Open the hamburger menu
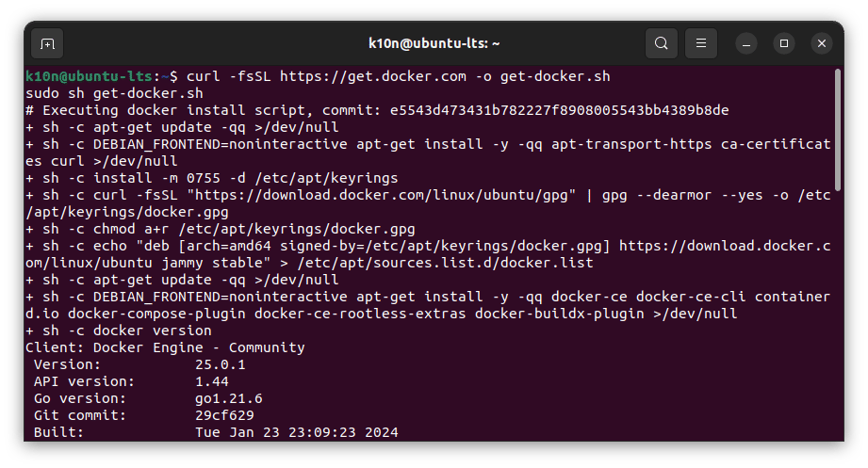 pos(700,43)
